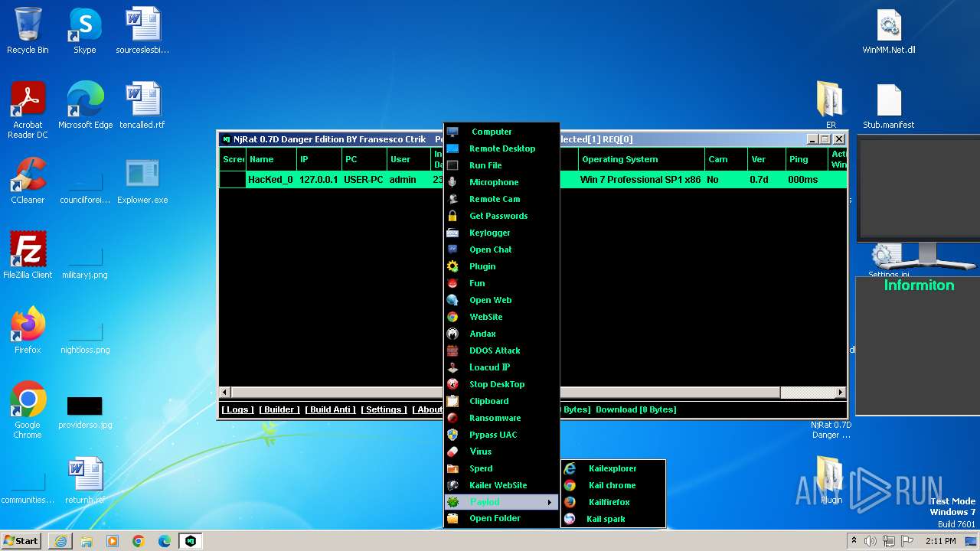Click the CCleaner desktop shortcut
Viewport: 980px width, 551px height.
click(28, 181)
